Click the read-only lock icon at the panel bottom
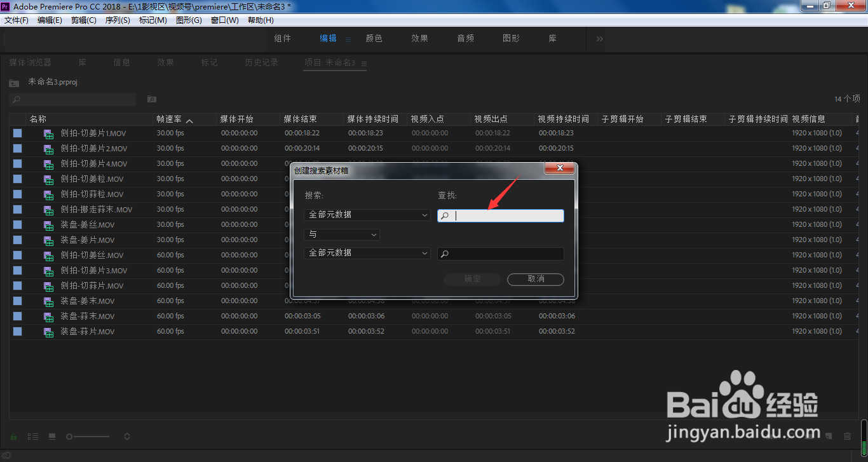868x462 pixels. [x=14, y=437]
